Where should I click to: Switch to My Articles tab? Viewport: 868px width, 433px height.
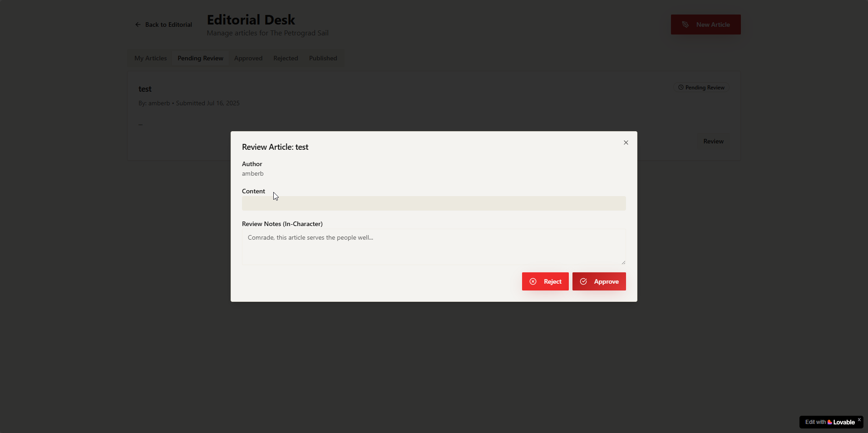(150, 58)
